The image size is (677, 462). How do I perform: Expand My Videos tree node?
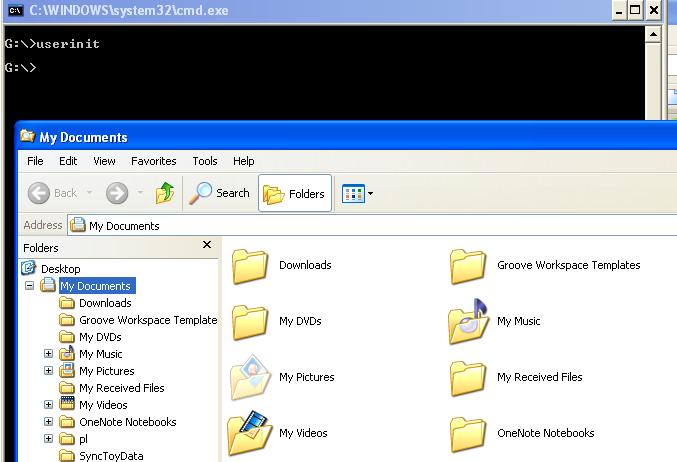pos(48,405)
